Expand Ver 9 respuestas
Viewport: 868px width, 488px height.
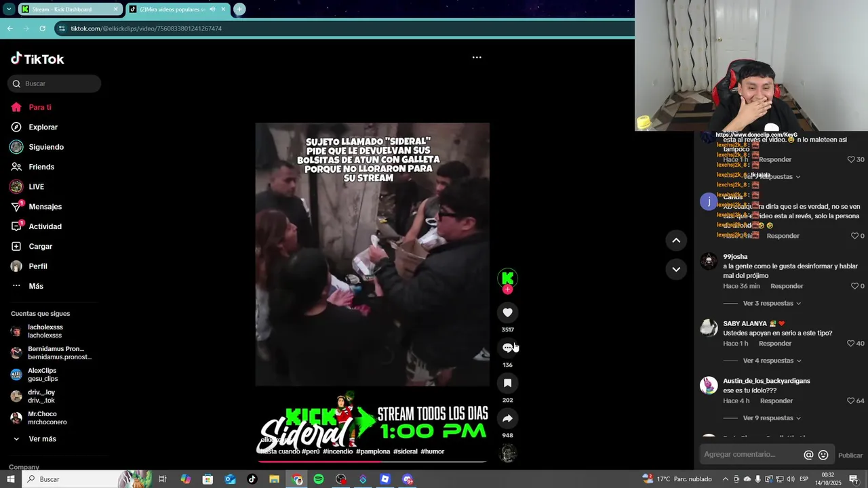pyautogui.click(x=772, y=418)
